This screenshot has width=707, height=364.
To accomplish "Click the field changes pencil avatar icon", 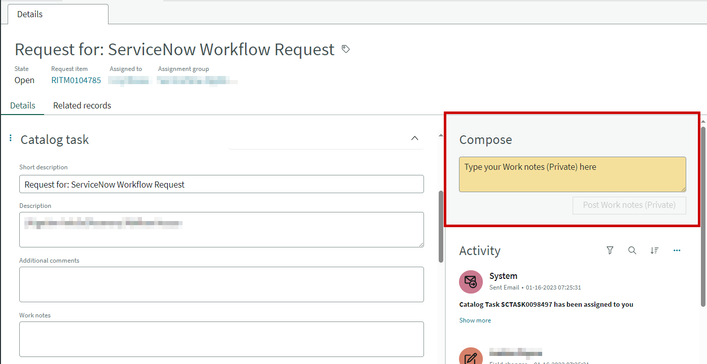I will pyautogui.click(x=471, y=356).
